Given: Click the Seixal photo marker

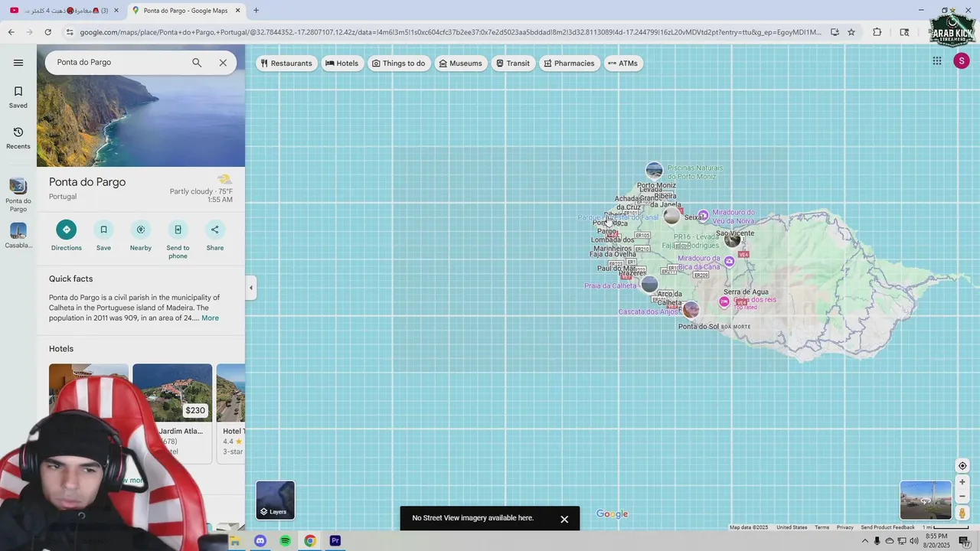Looking at the screenshot, I should 671,216.
